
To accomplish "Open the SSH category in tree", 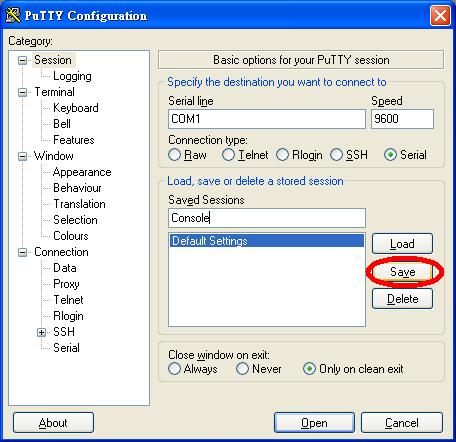I will click(x=64, y=332).
